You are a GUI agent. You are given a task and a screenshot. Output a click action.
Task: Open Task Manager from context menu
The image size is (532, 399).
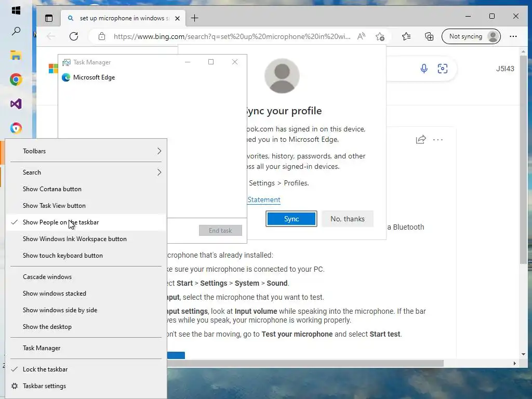[x=86, y=348]
